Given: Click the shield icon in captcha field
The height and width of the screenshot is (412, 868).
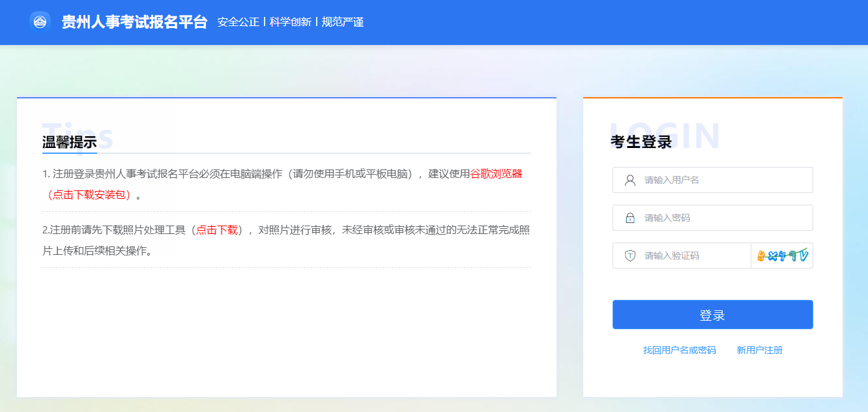Looking at the screenshot, I should click(629, 256).
